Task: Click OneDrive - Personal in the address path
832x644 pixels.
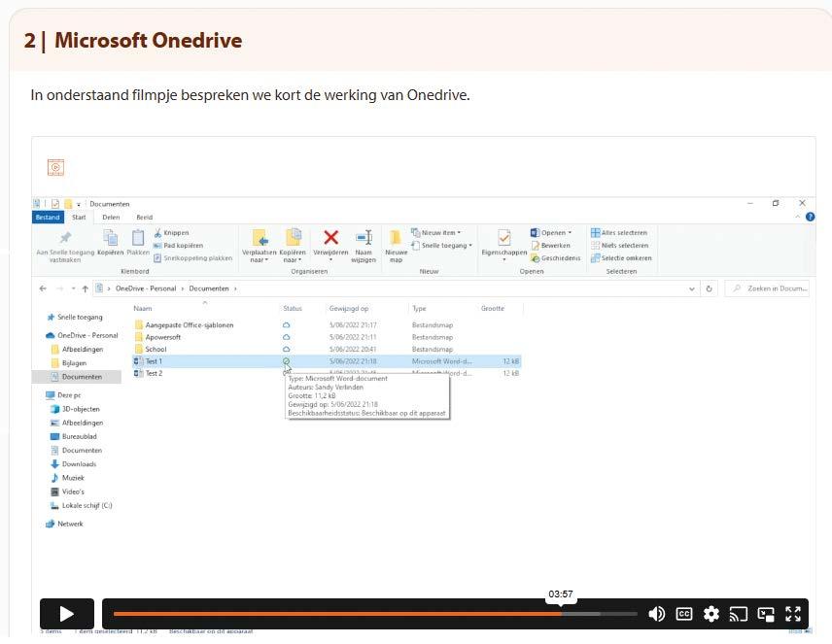Action: coord(146,288)
